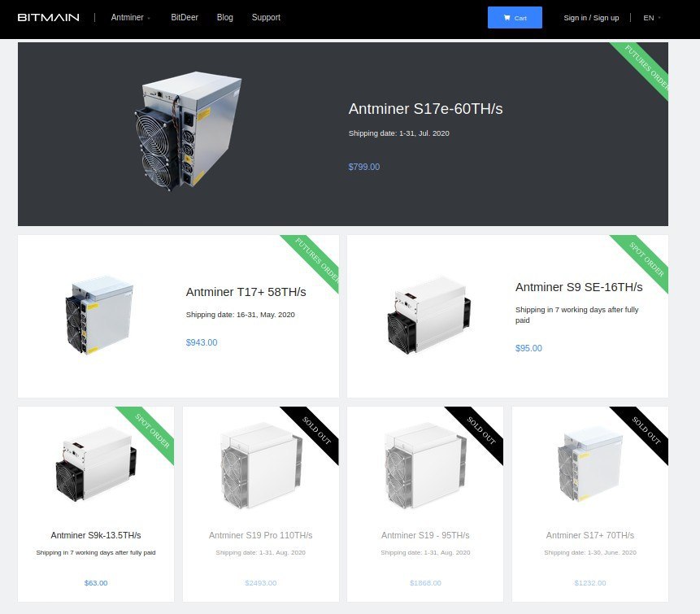700x614 pixels.
Task: Click the $799.00 price
Action: (x=364, y=167)
